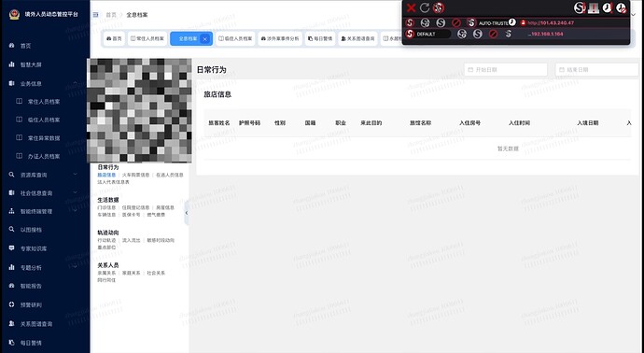Toggle the clock temporary icon on 101.43.240.47 row
The width and height of the screenshot is (644, 353).
(512, 22)
